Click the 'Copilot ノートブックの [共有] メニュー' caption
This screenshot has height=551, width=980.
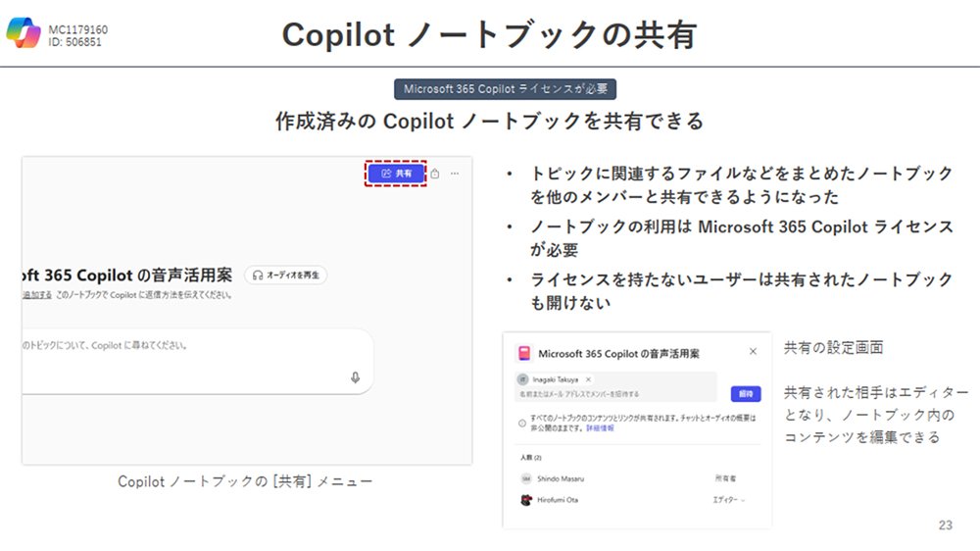[x=245, y=481]
